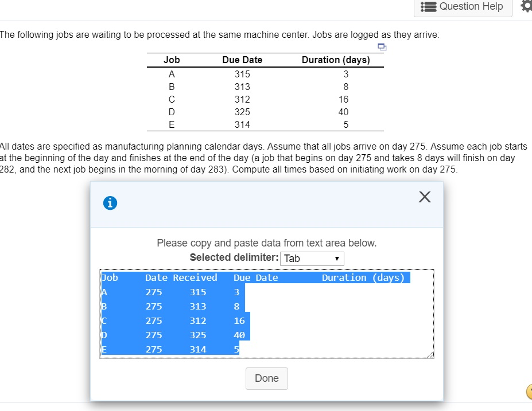Close the copy-paste data dialog with X
The height and width of the screenshot is (411, 532).
point(424,197)
